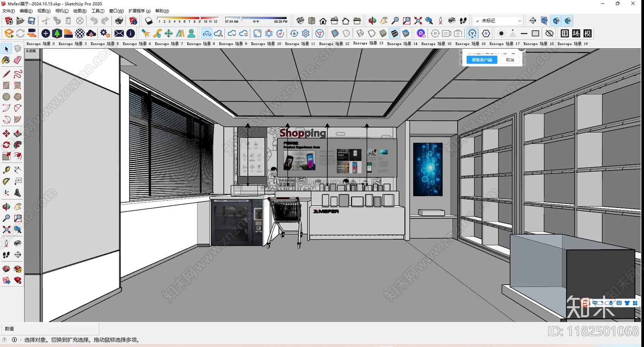Switch to scene tab Enscape 场景 19

click(572, 44)
